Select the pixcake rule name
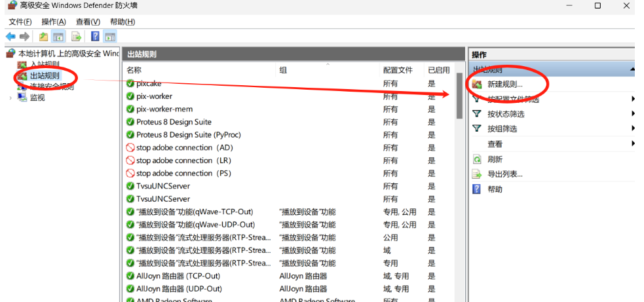The image size is (644, 302). click(149, 83)
